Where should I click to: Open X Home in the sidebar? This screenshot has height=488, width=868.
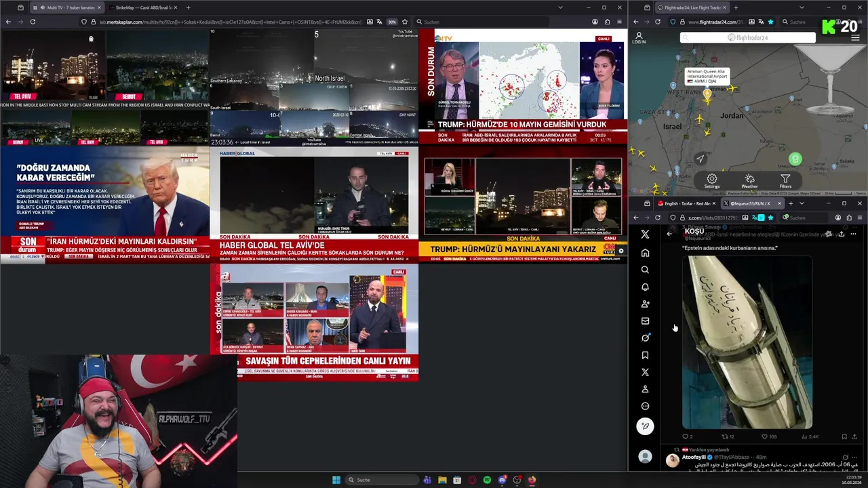tap(645, 253)
